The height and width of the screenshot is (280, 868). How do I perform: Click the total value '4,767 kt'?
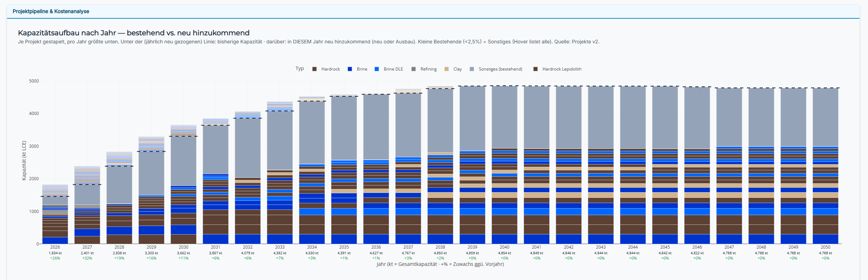point(408,253)
